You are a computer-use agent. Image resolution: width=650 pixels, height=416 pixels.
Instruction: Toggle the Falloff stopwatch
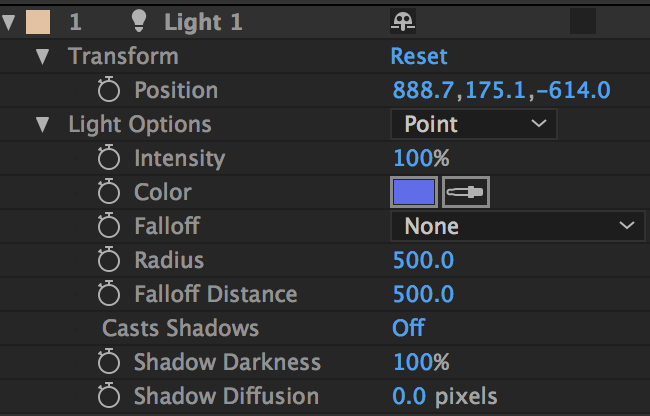point(109,225)
